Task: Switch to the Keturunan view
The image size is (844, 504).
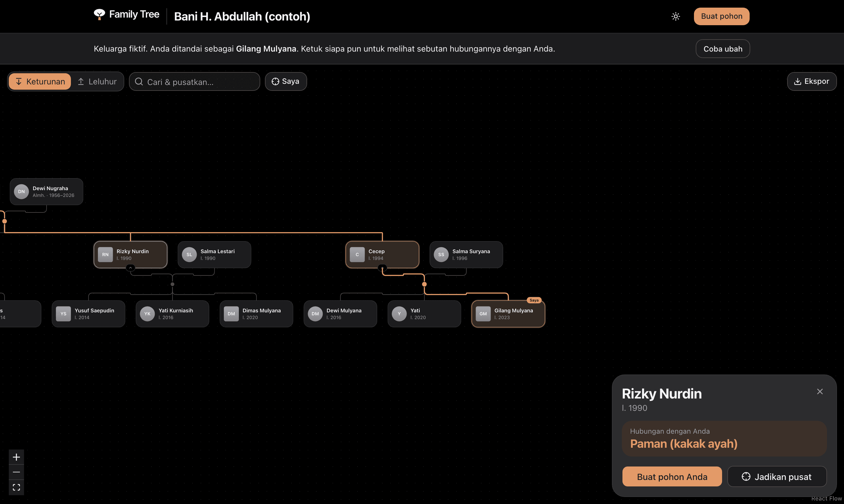Action: click(x=40, y=81)
